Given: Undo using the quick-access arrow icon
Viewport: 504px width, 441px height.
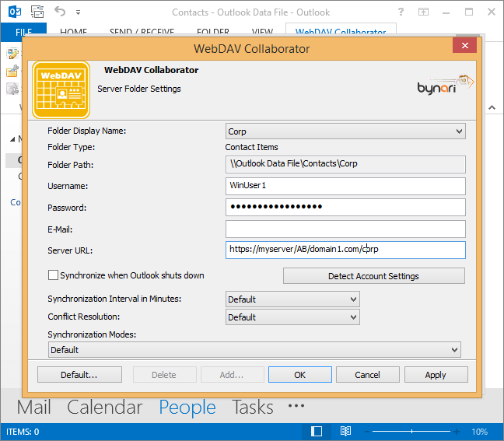Looking at the screenshot, I should click(x=60, y=12).
